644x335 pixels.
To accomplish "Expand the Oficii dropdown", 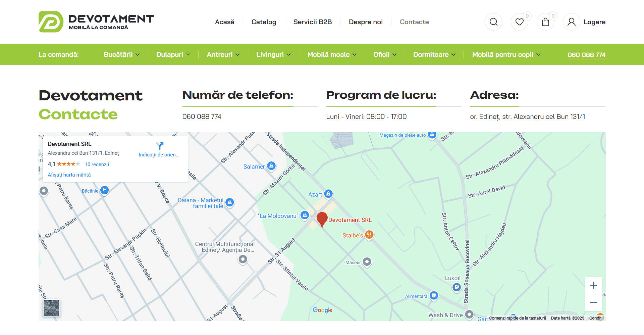I will (x=385, y=54).
